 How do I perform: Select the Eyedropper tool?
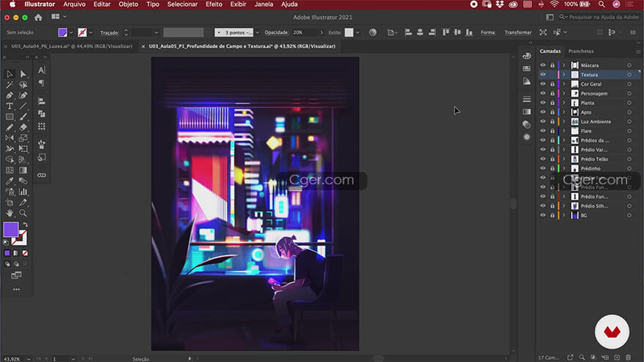[10, 181]
